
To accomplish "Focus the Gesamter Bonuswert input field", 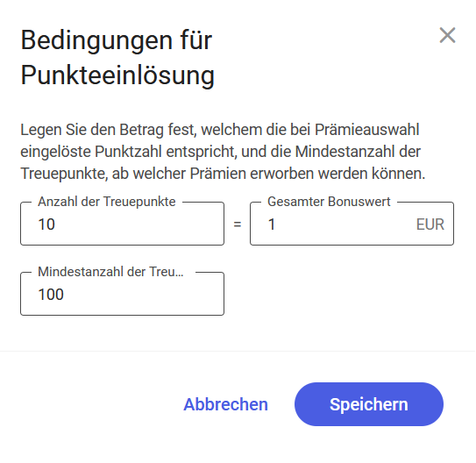I will click(x=352, y=224).
